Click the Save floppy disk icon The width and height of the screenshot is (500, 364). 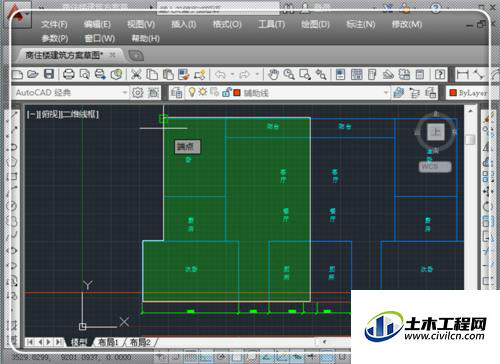pyautogui.click(x=49, y=74)
